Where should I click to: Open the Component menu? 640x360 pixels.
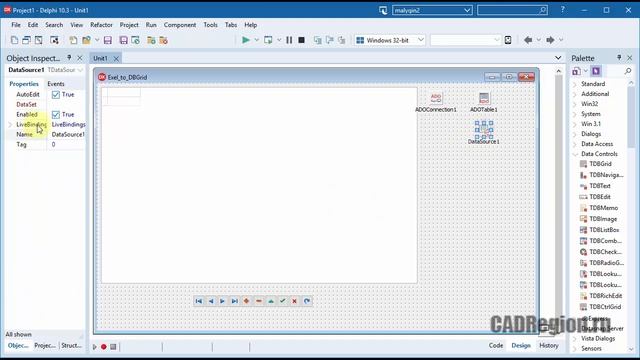(x=180, y=25)
